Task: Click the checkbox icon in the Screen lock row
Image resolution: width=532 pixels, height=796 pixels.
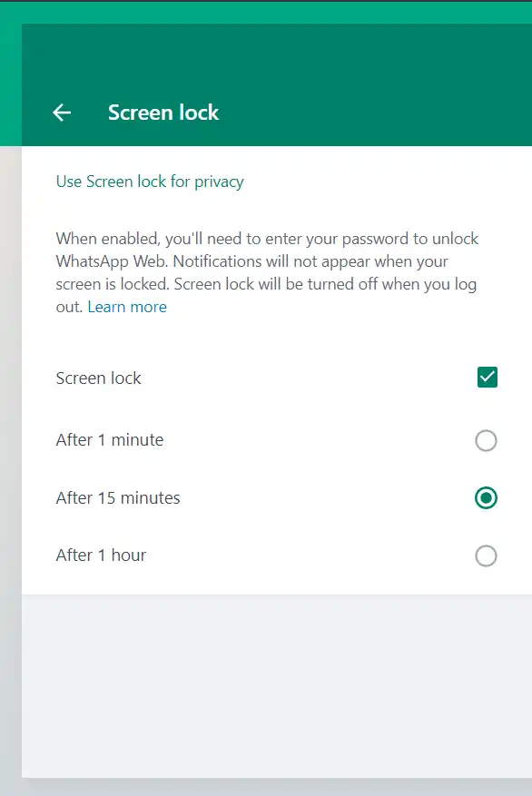Action: click(486, 377)
